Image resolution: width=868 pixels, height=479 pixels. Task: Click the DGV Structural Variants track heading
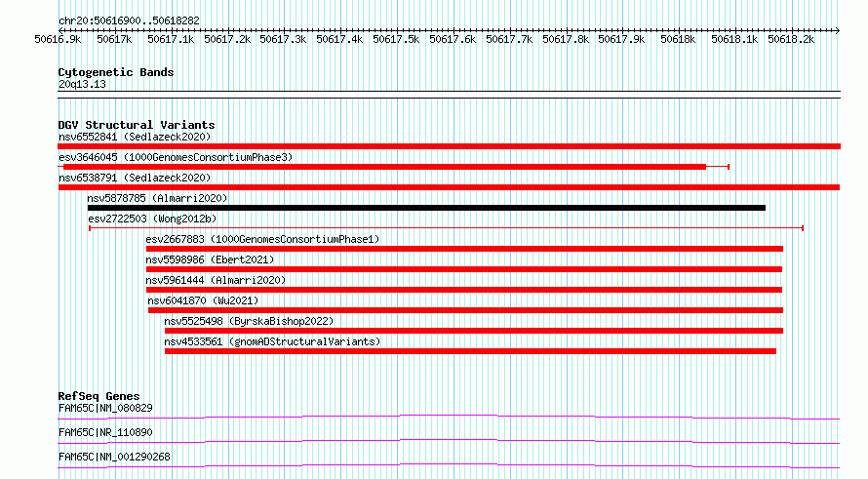tap(137, 125)
